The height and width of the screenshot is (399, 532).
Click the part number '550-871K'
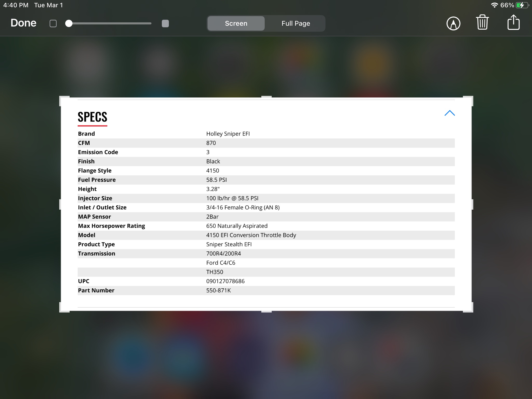(218, 290)
